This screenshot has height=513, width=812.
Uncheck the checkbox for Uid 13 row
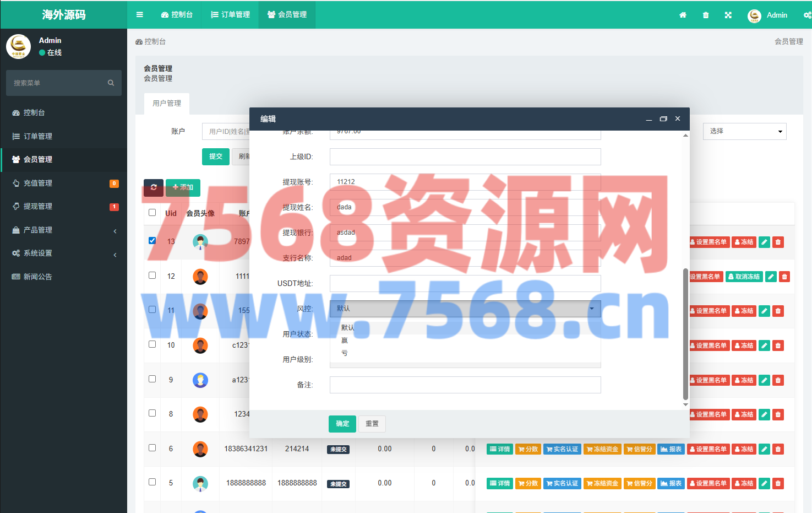pyautogui.click(x=152, y=241)
